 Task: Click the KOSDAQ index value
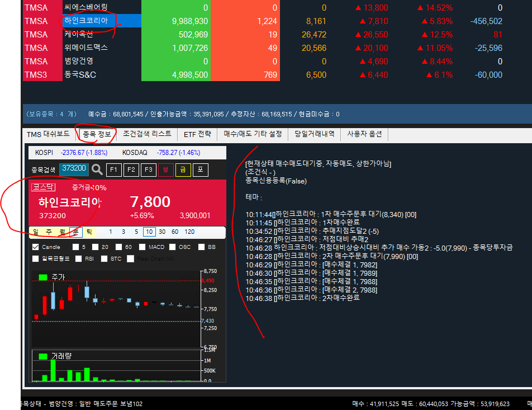(178, 153)
